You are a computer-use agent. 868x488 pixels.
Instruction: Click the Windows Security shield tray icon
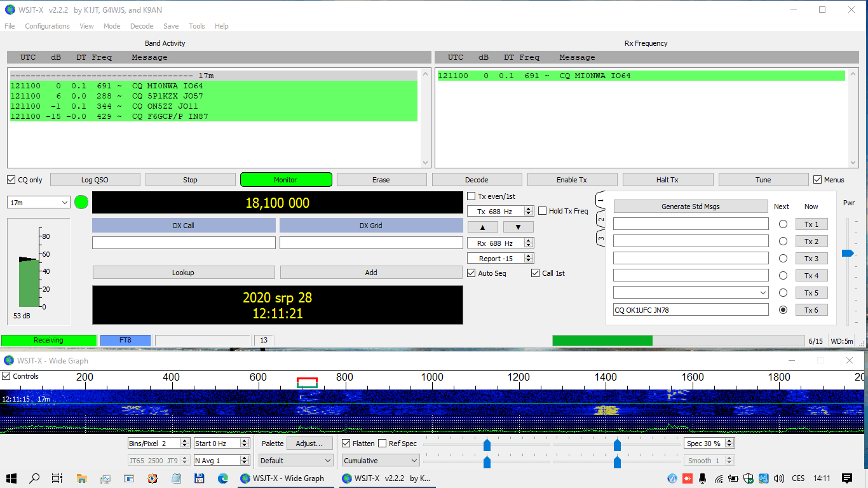click(749, 478)
